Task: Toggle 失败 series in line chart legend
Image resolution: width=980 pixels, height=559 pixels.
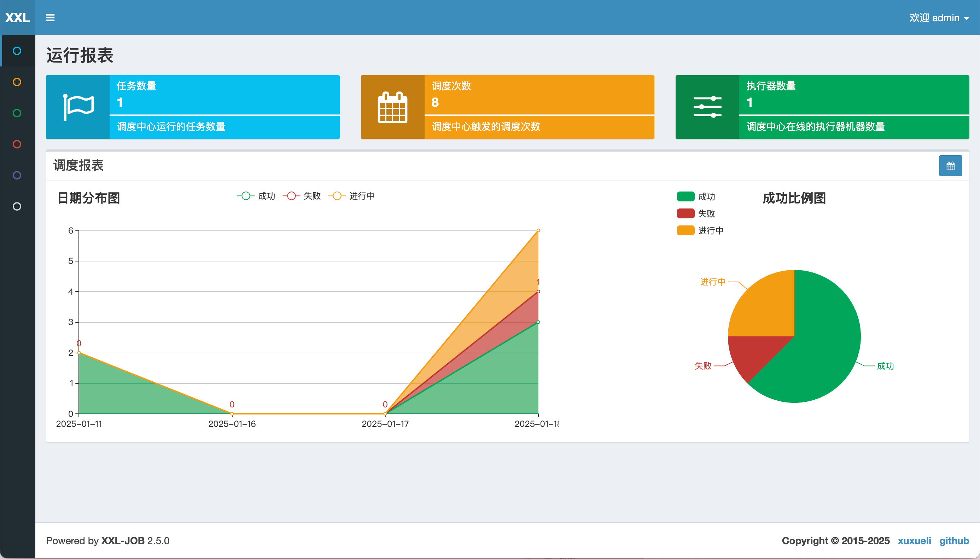Action: point(302,196)
